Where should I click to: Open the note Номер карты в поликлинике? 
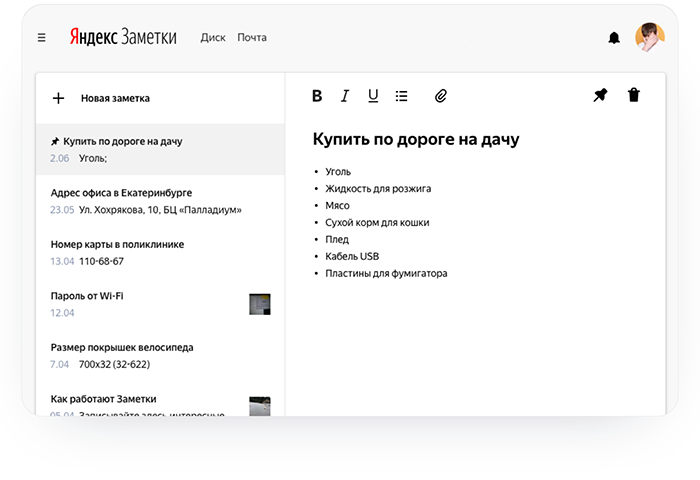160,252
